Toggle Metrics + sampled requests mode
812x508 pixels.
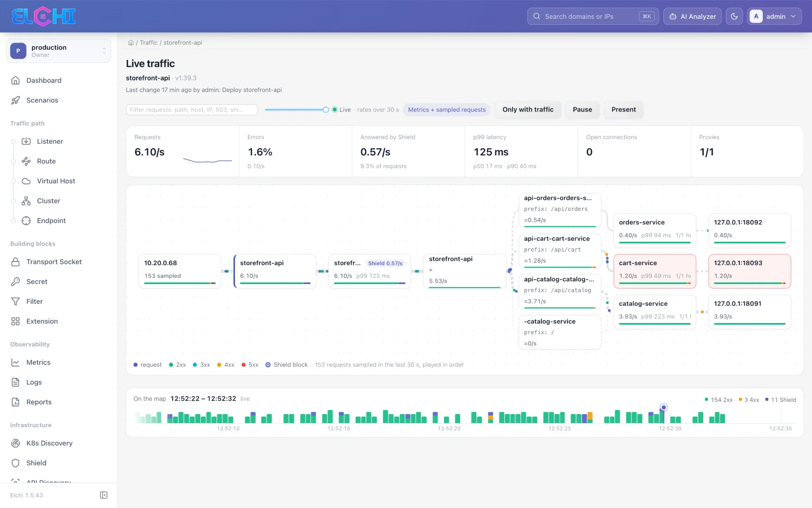coord(447,110)
